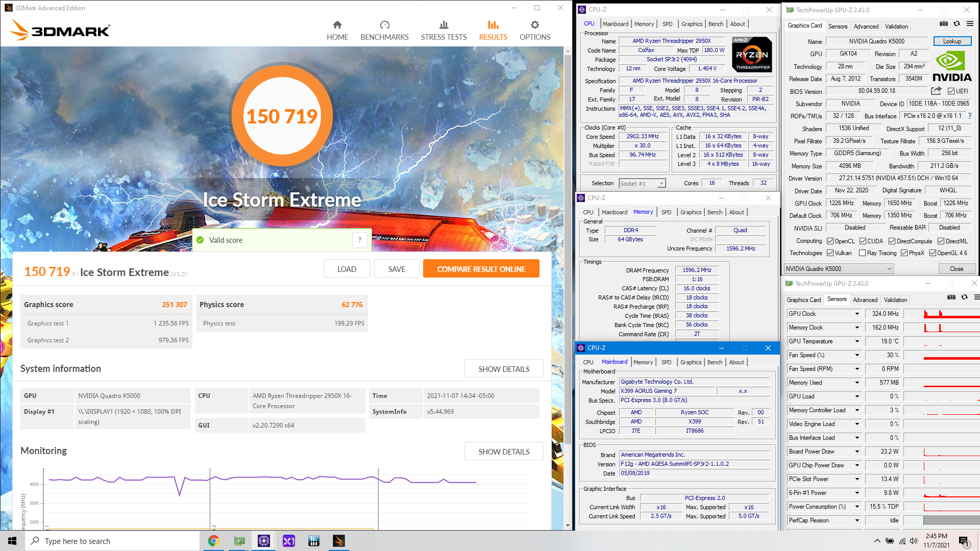Click the 3DMark scrollbar up arrow

point(568,51)
